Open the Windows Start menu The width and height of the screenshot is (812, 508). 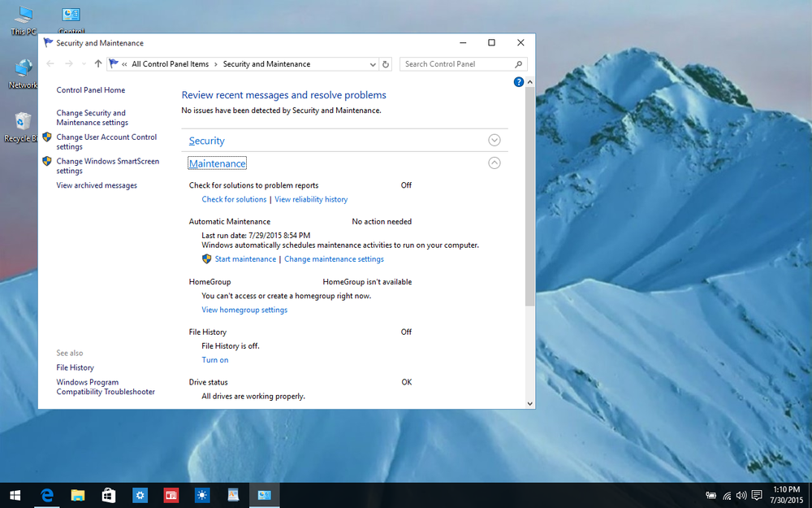[x=15, y=496]
